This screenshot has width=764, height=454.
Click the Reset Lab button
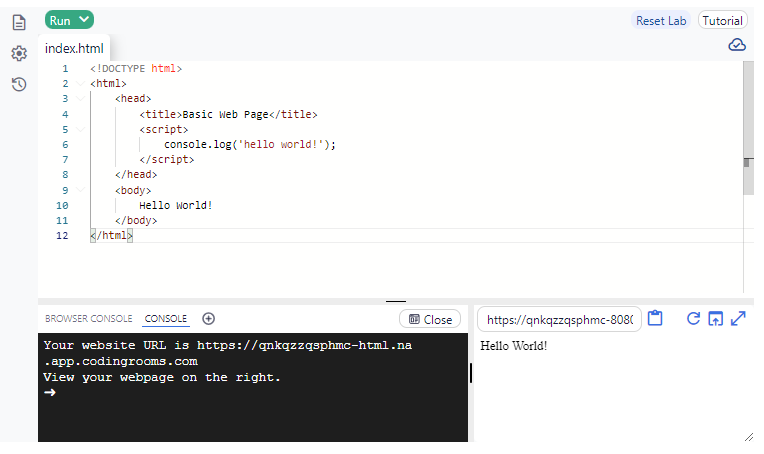[661, 20]
